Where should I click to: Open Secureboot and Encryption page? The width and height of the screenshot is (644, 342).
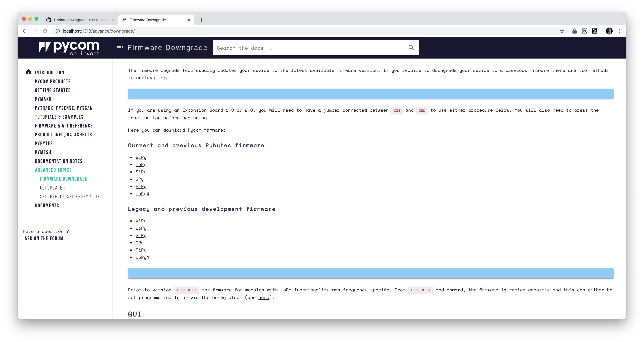[x=70, y=197]
